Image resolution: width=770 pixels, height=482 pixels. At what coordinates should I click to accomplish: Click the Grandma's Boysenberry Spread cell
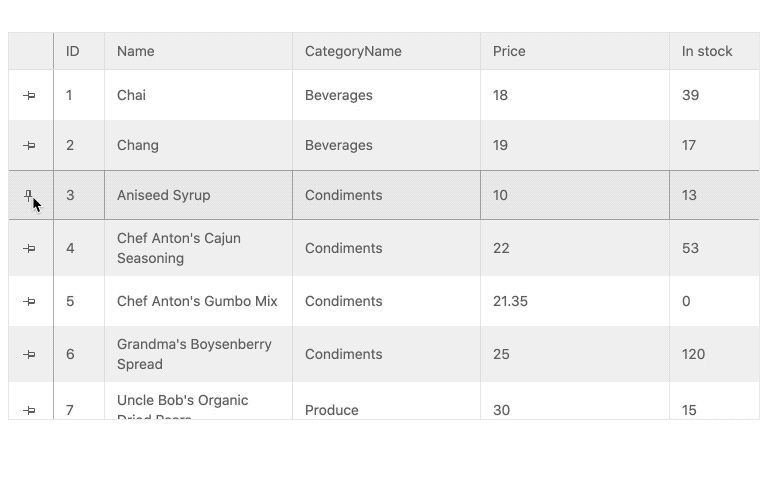pos(198,354)
